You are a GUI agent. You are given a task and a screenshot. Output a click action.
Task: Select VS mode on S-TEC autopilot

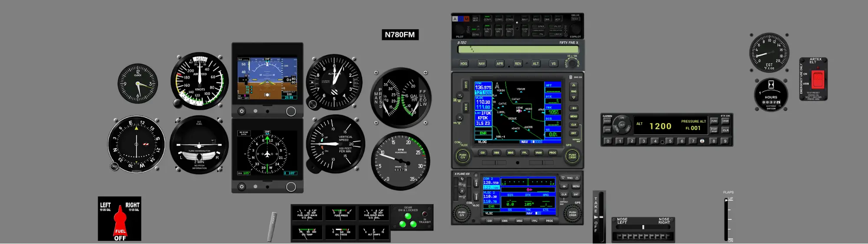click(x=553, y=63)
